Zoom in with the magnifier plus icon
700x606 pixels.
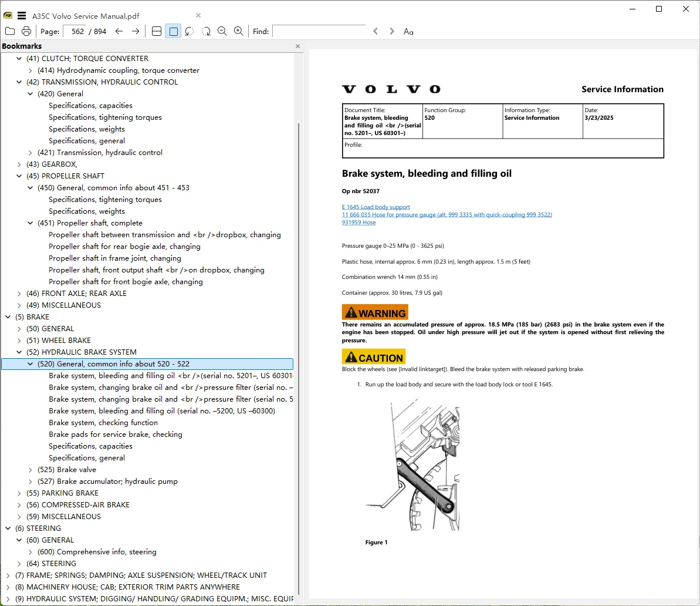coord(239,31)
